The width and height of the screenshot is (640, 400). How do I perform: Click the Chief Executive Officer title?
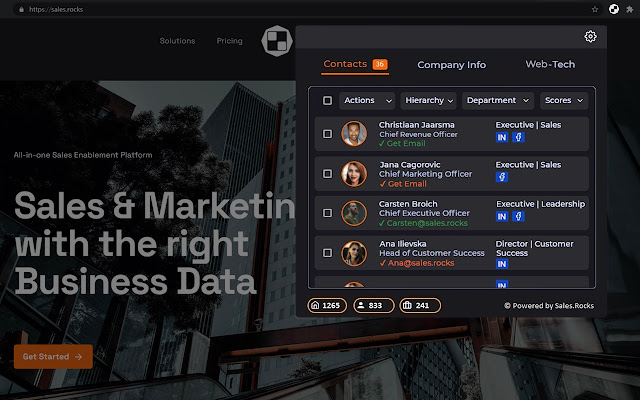click(x=424, y=213)
